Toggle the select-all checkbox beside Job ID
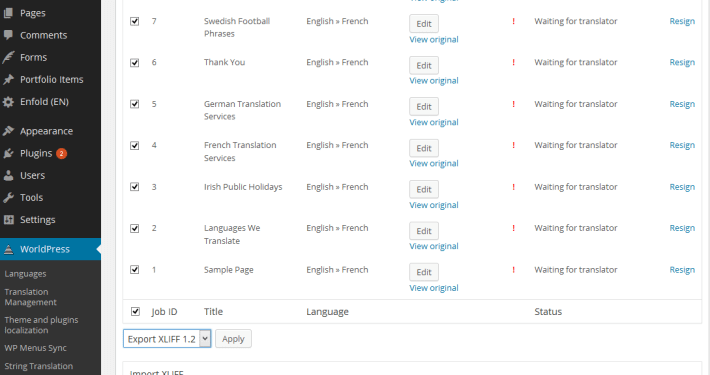The width and height of the screenshot is (710, 375). click(135, 312)
